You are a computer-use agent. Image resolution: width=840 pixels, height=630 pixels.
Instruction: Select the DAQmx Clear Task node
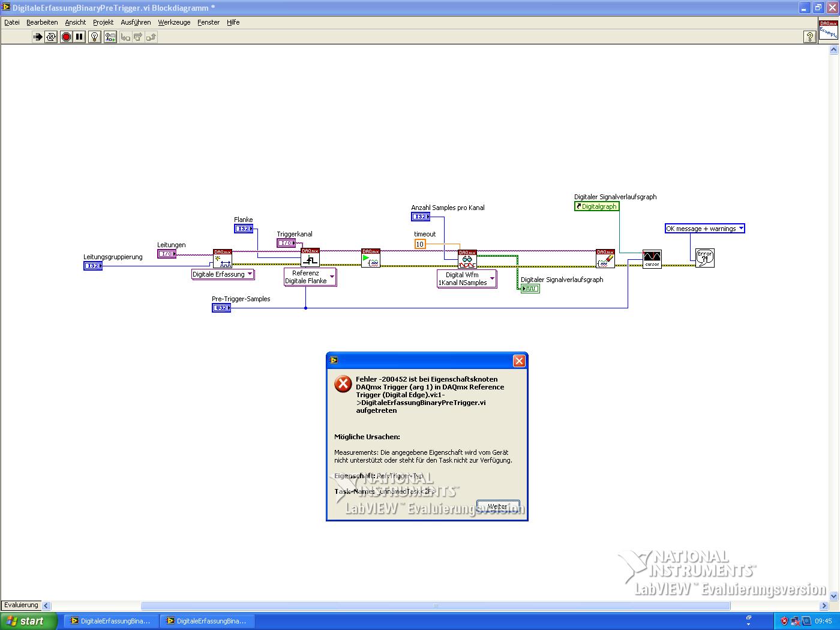coord(605,259)
